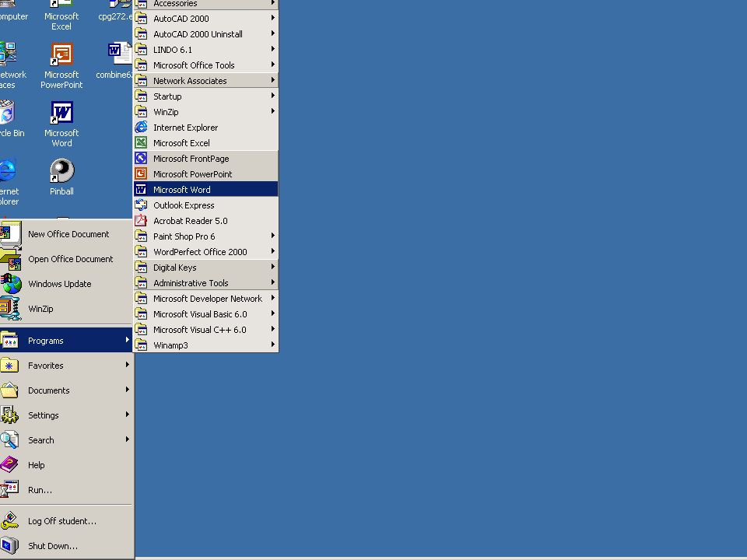Click the Microsoft FrontPage menu icon

point(141,159)
